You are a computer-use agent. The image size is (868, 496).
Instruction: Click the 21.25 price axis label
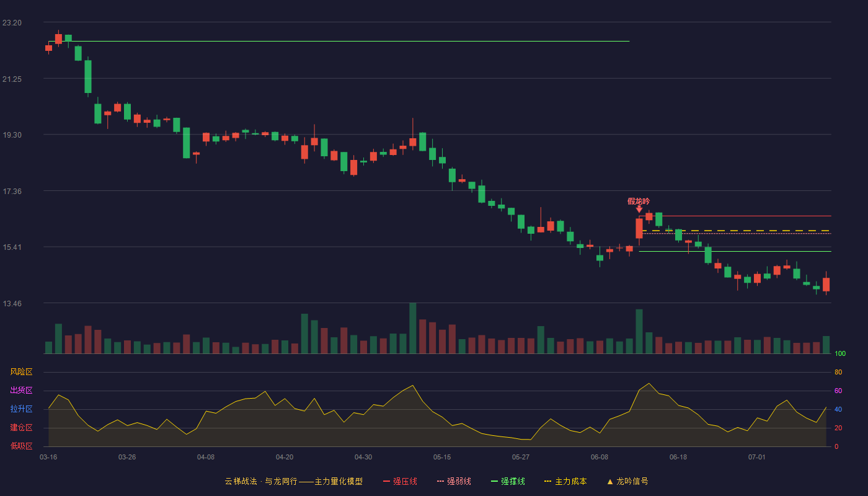click(12, 79)
